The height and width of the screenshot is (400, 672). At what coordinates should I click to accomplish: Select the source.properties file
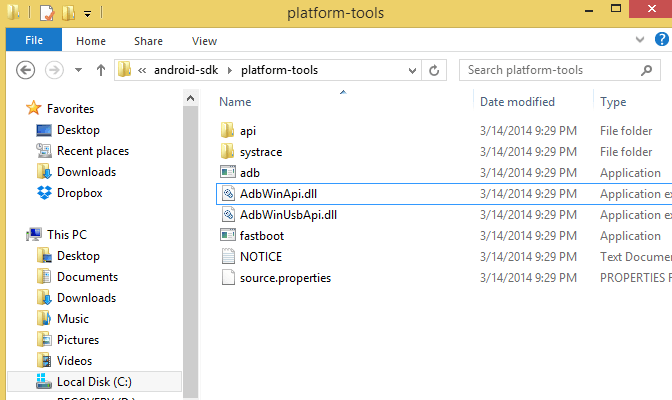tap(284, 278)
